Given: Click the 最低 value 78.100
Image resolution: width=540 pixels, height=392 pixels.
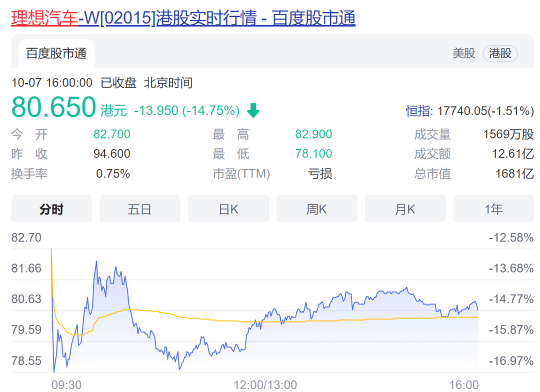Looking at the screenshot, I should click(313, 153).
